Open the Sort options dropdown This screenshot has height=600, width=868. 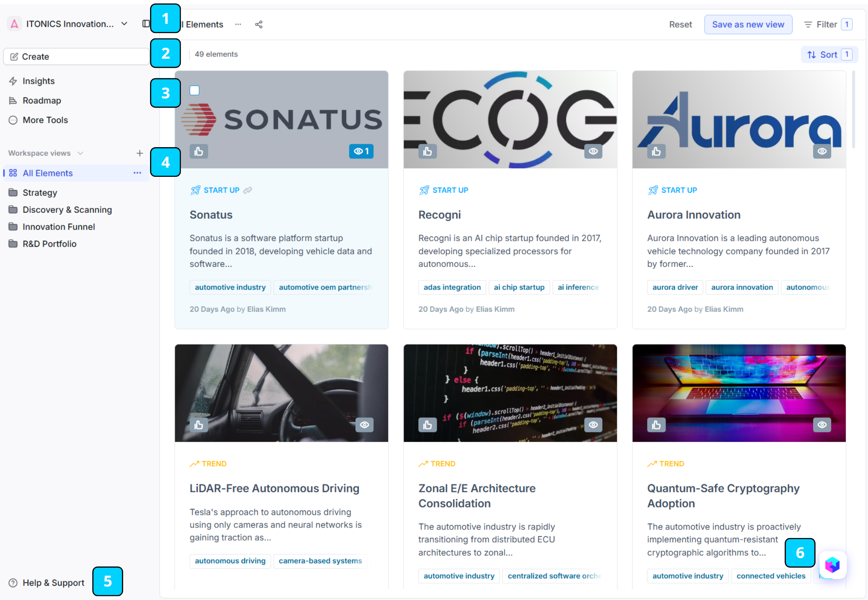[829, 55]
